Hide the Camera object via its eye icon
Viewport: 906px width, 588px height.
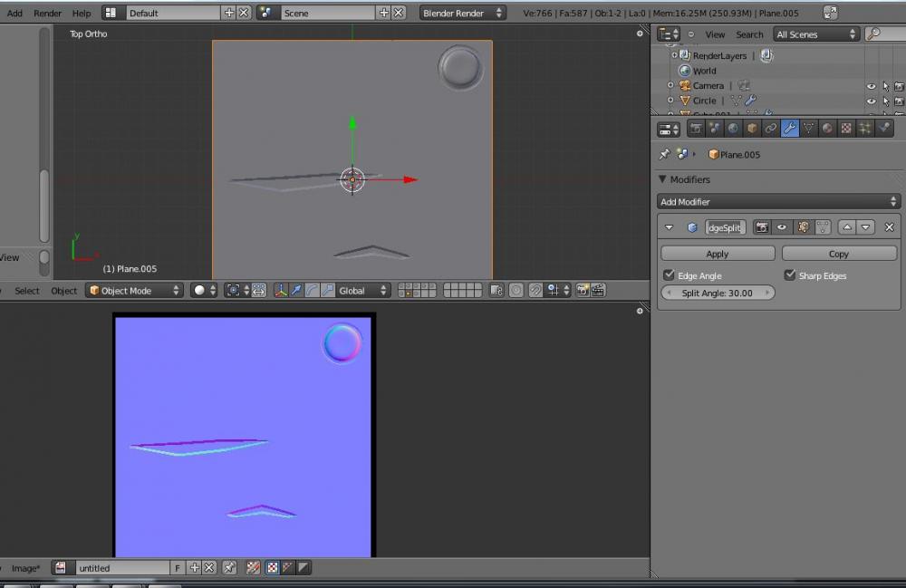[x=871, y=86]
